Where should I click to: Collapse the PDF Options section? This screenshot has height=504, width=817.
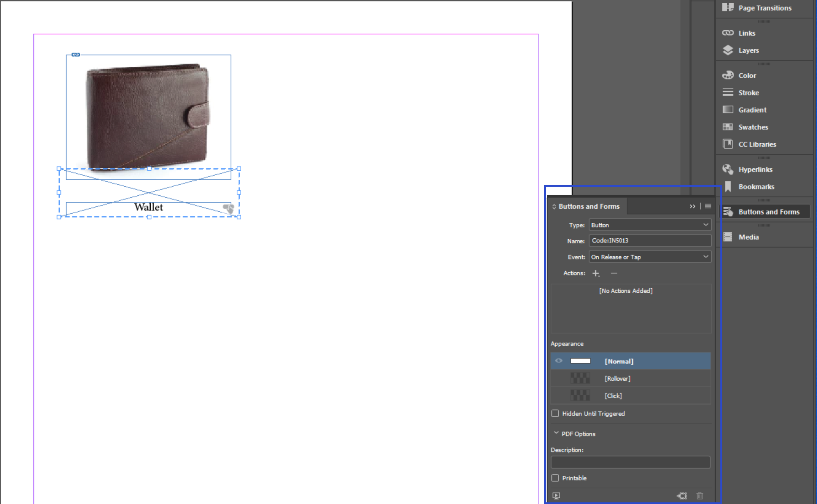tap(556, 433)
